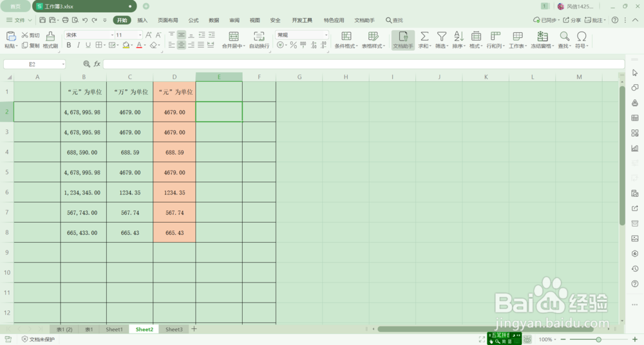The image size is (644, 345).
Task: Click the 批注 Comment button
Action: (x=595, y=20)
